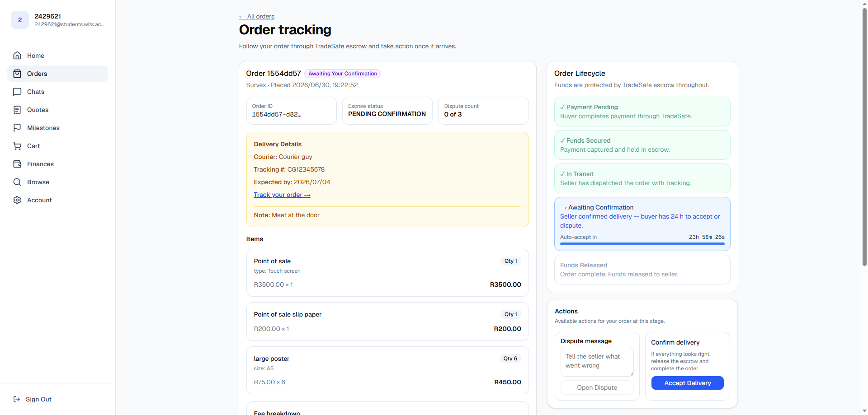Click the Awaiting Confirmation lifecycle step
The height and width of the screenshot is (415, 868).
[x=642, y=224]
